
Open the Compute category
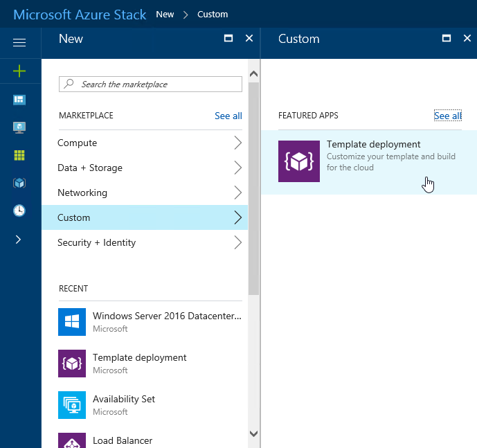tap(145, 143)
